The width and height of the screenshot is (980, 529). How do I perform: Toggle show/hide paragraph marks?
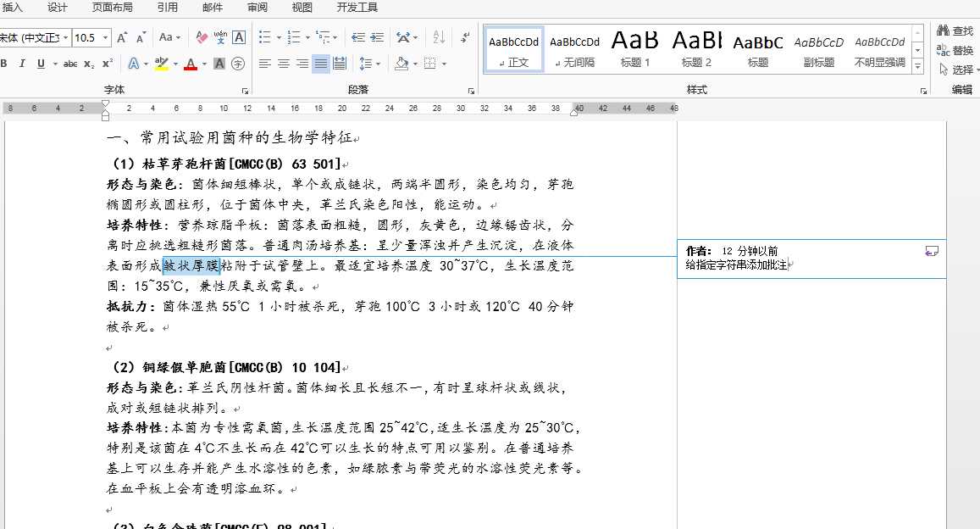pos(465,37)
